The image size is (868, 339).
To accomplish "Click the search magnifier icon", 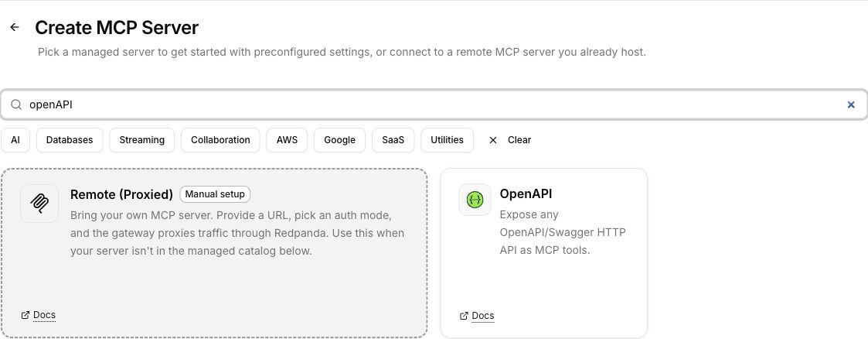I will tap(16, 104).
